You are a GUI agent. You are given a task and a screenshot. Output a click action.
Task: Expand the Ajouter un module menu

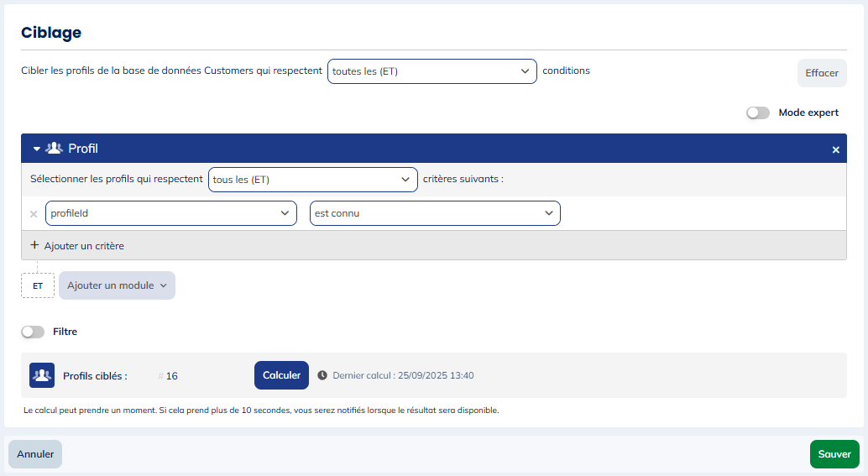tap(117, 285)
